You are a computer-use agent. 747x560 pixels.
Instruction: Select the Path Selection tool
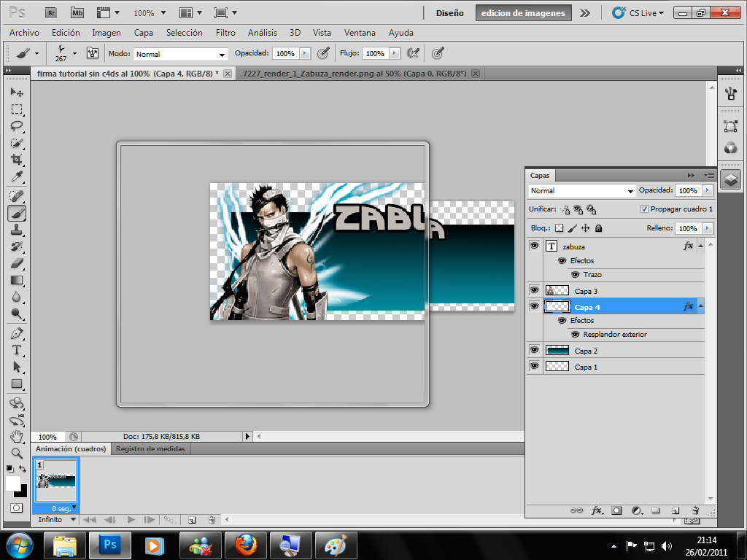tap(17, 367)
